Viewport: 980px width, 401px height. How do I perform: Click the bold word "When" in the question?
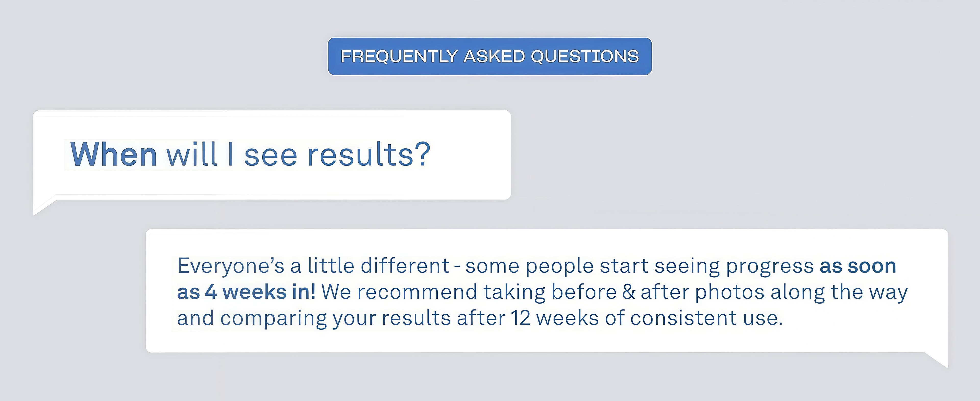click(x=113, y=154)
